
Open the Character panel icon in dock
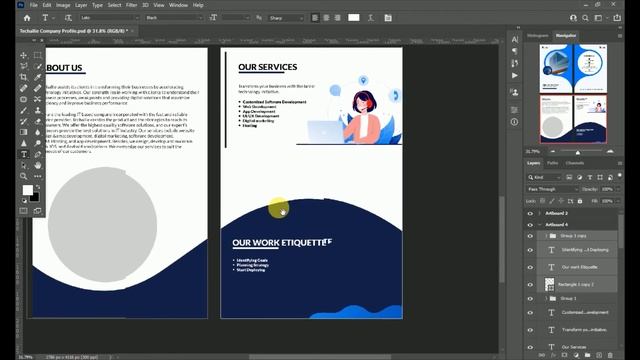point(515,39)
